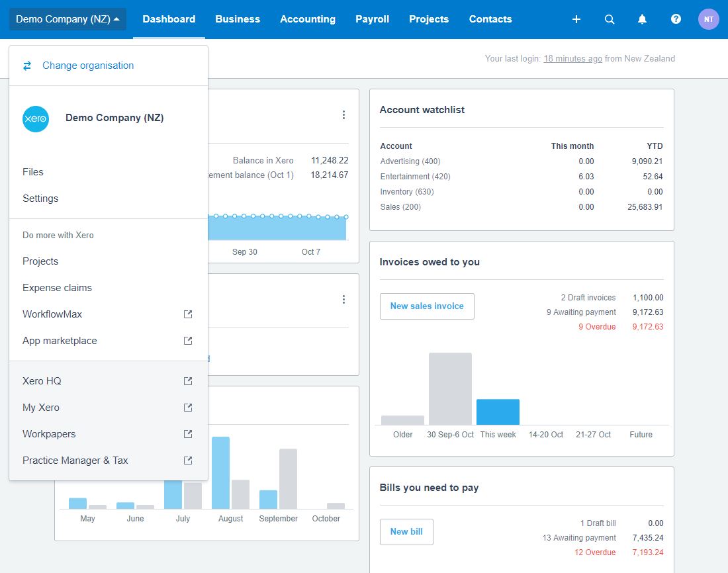Click the Balance in Xero value 11,248.22

[x=330, y=160]
